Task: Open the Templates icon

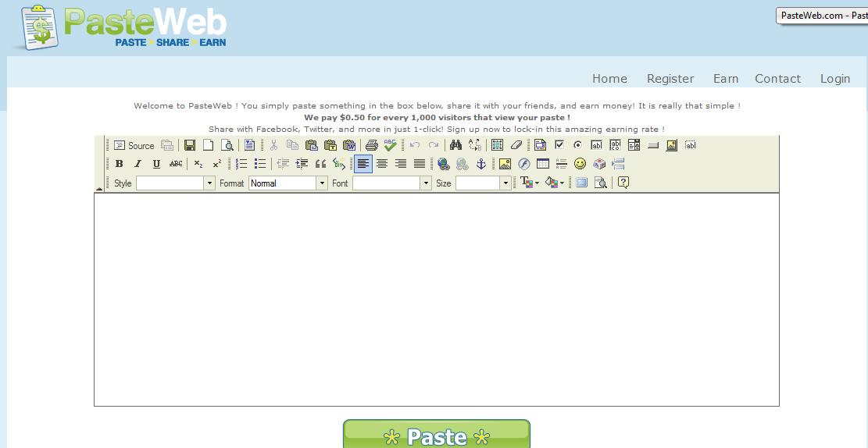Action: (x=249, y=145)
